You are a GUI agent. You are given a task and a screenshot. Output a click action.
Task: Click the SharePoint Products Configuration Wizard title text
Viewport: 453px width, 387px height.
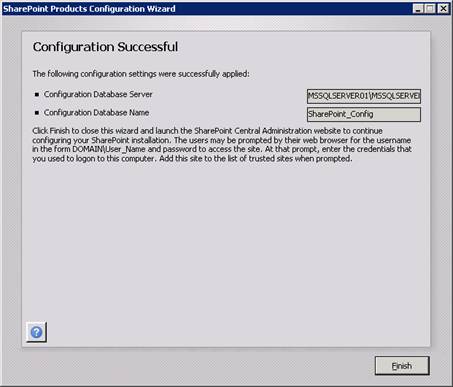tap(89, 9)
